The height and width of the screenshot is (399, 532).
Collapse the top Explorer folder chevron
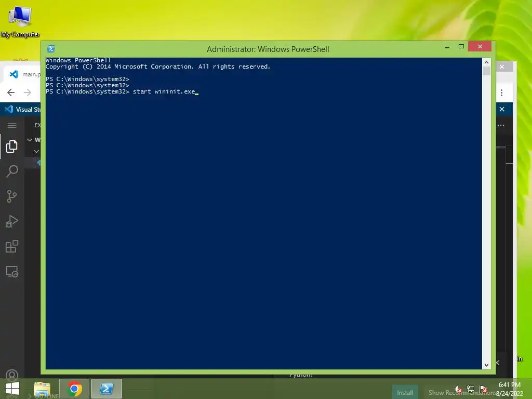(x=30, y=140)
